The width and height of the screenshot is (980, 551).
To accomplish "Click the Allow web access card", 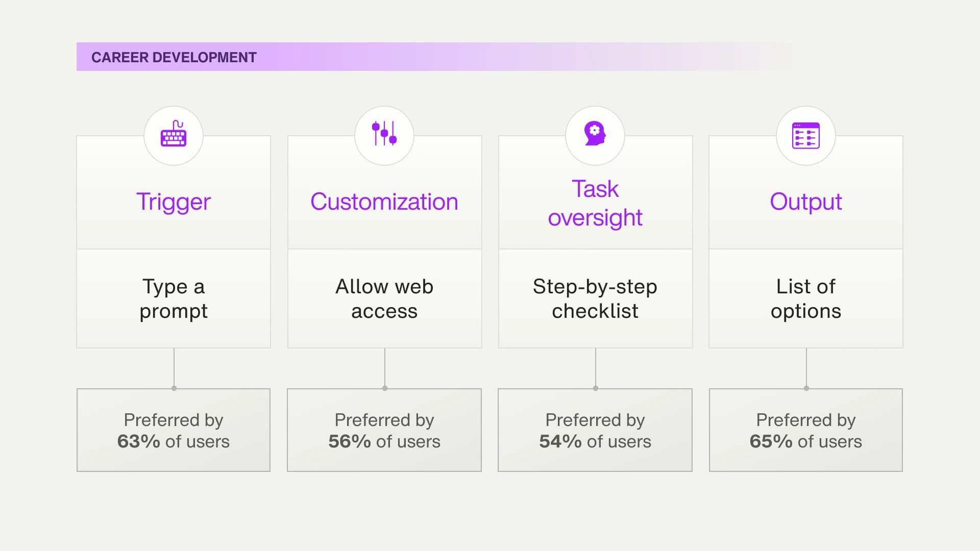I will click(384, 298).
